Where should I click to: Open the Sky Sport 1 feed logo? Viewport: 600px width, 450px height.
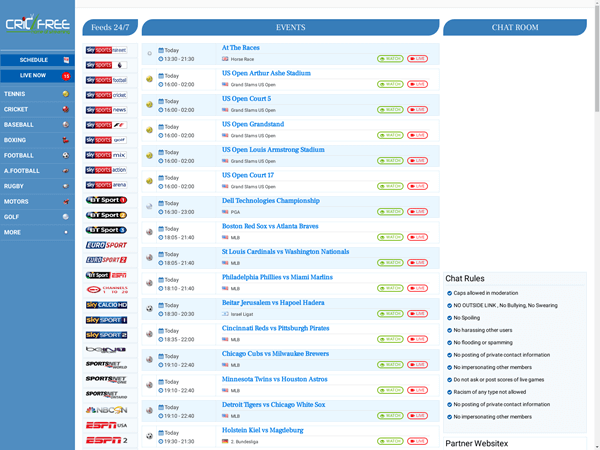pyautogui.click(x=106, y=320)
